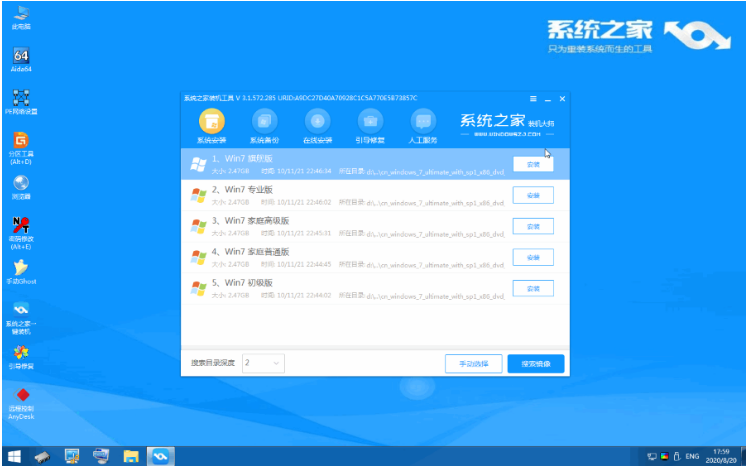This screenshot has height=469, width=751.
Task: Select the 系统安装 tab icon
Action: click(211, 122)
